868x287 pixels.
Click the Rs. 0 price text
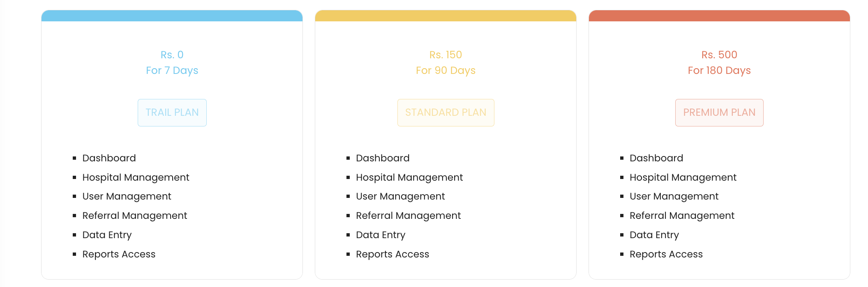point(172,55)
